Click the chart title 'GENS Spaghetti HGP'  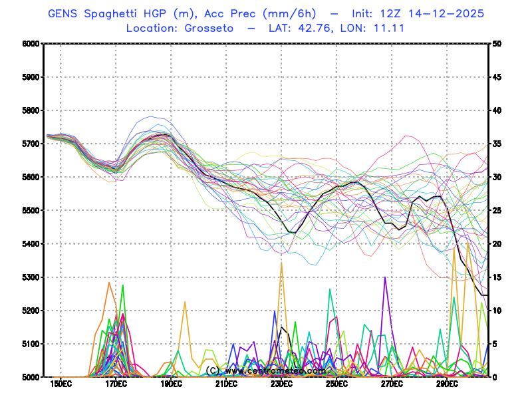click(x=113, y=13)
